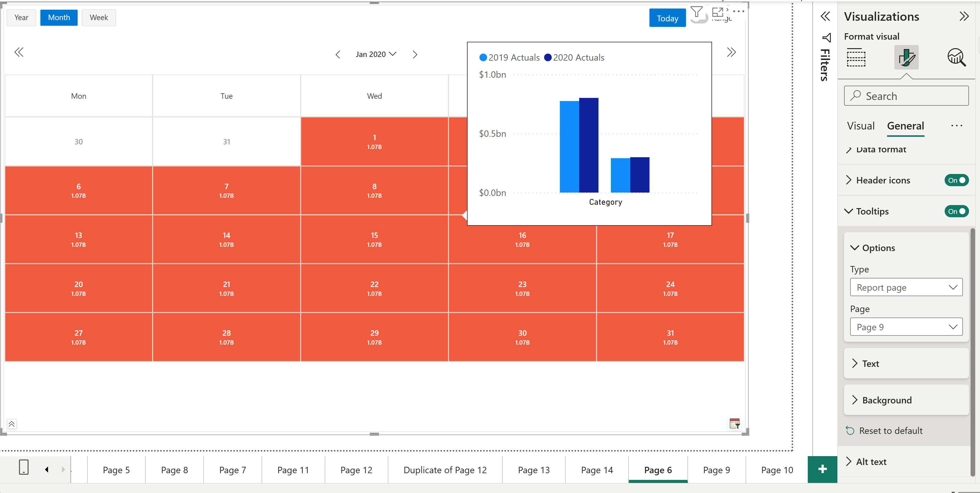980x493 pixels.
Task: Switch to the Page 9 tab
Action: click(716, 470)
